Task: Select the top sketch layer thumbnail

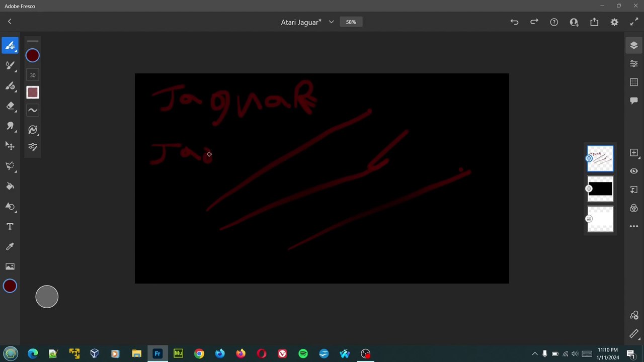Action: click(600, 158)
